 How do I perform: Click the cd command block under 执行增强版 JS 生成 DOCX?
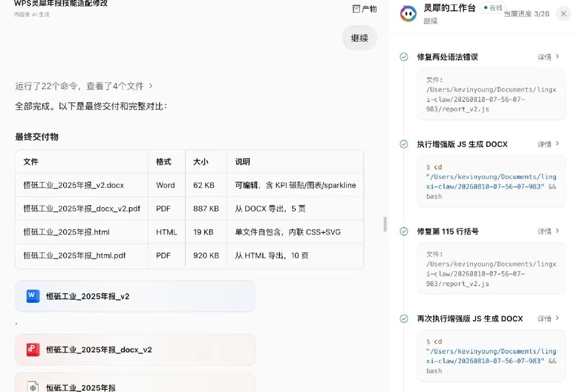(491, 181)
